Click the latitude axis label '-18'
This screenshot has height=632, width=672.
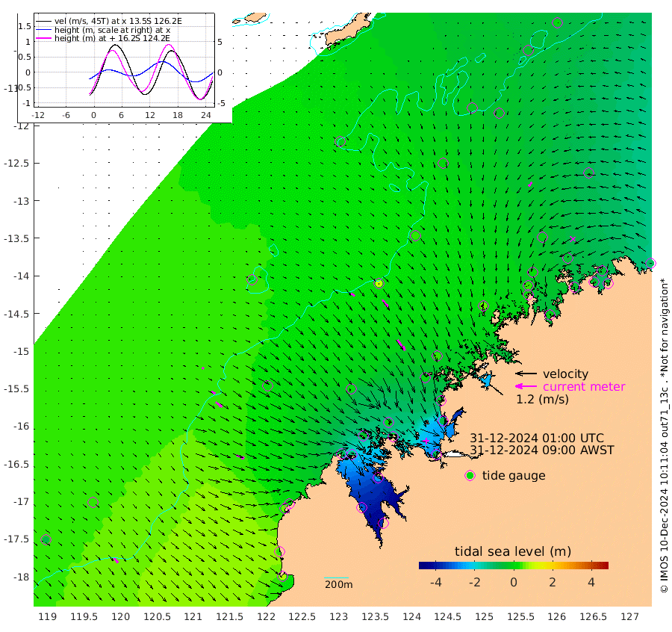(21, 577)
